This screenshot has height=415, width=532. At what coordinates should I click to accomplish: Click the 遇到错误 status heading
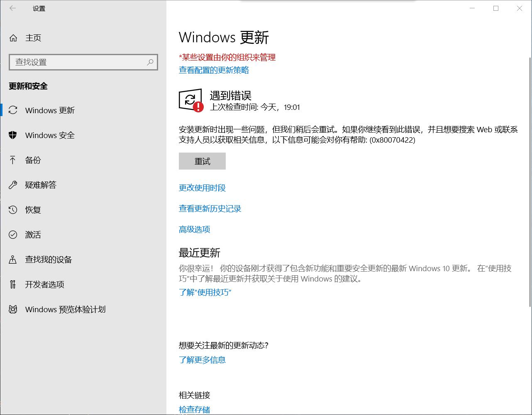pos(230,96)
